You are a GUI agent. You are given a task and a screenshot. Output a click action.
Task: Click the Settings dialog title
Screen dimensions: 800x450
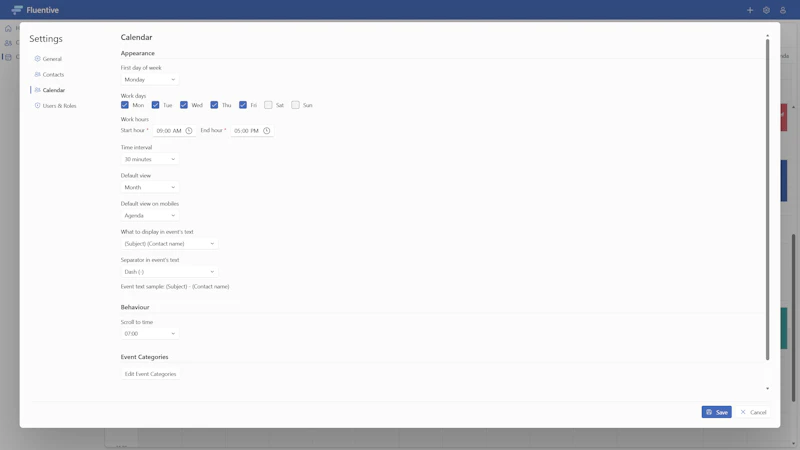46,39
